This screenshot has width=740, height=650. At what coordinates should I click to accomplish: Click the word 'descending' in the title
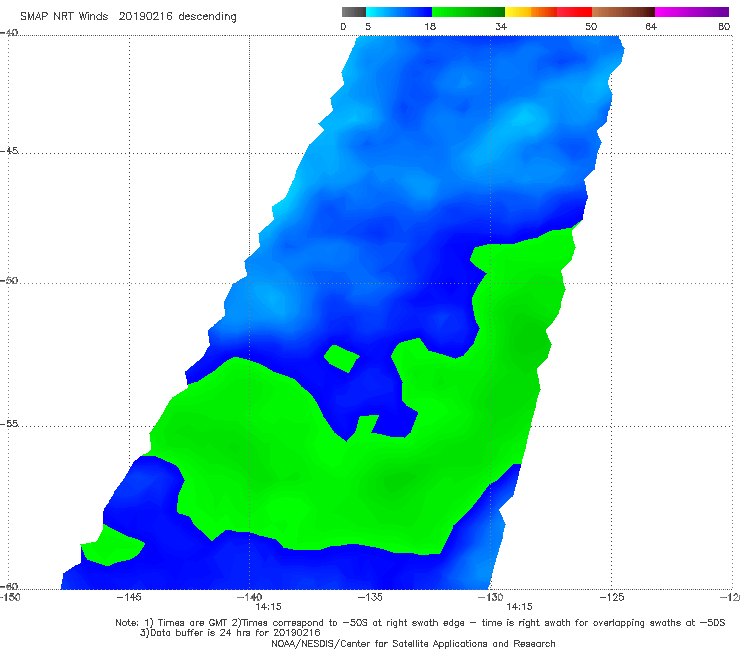[207, 17]
